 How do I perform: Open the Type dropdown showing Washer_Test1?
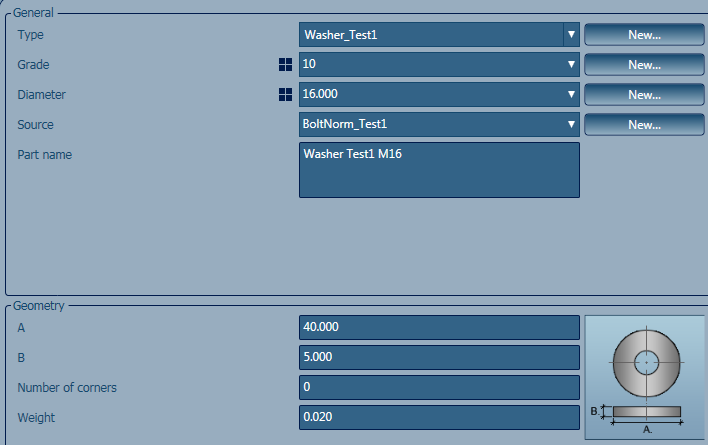click(439, 35)
